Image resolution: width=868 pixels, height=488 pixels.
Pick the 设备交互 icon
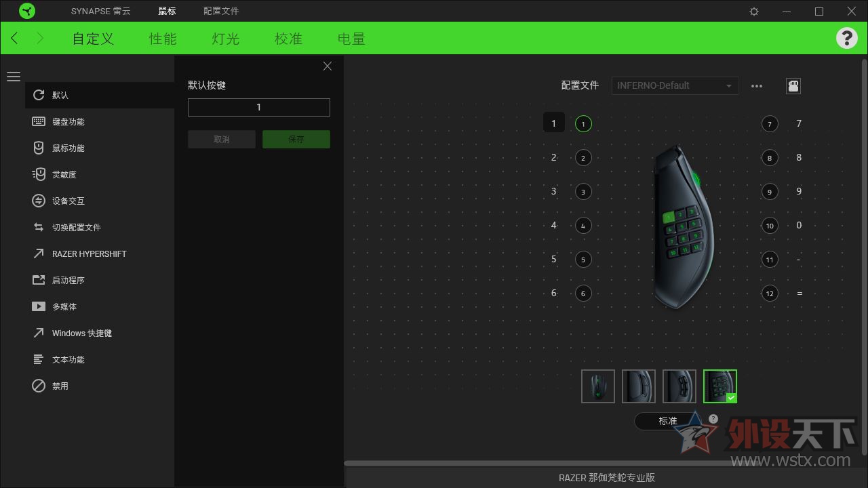[39, 201]
